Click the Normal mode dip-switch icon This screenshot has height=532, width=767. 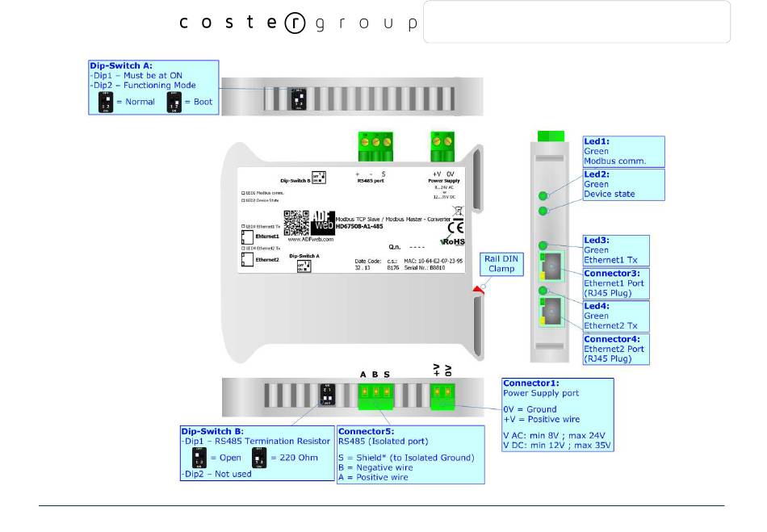click(x=106, y=103)
